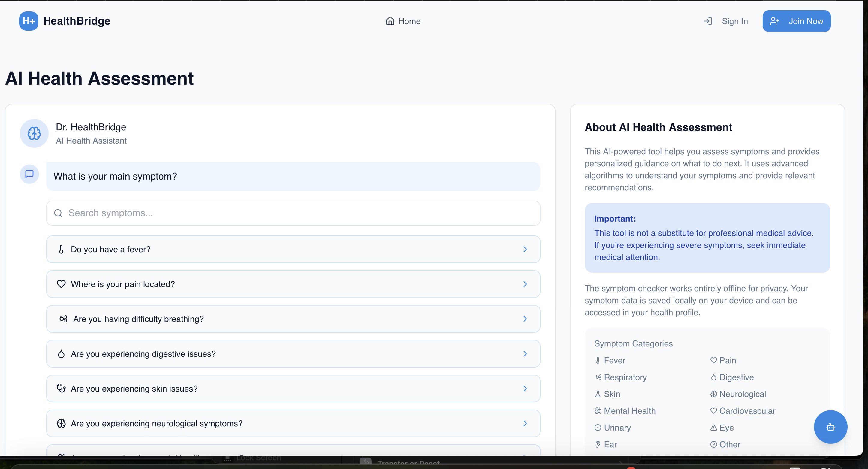The height and width of the screenshot is (469, 868).
Task: Click the stethoscope icon in skin issues option
Action: pos(61,389)
